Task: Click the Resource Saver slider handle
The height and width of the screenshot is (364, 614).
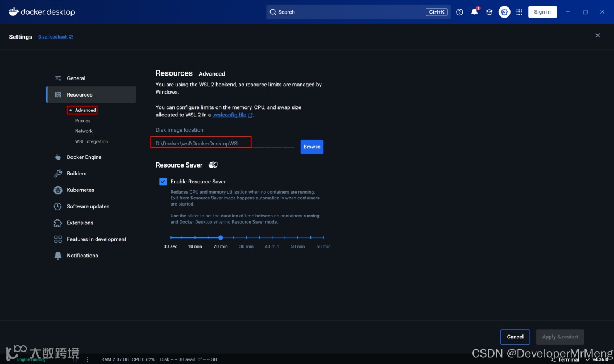Action: pos(221,237)
